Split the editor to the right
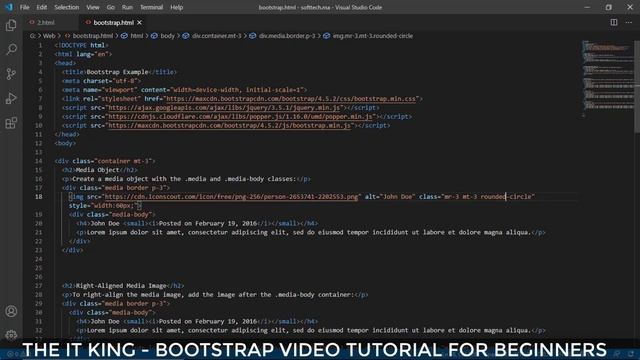The image size is (640, 360). click(613, 22)
